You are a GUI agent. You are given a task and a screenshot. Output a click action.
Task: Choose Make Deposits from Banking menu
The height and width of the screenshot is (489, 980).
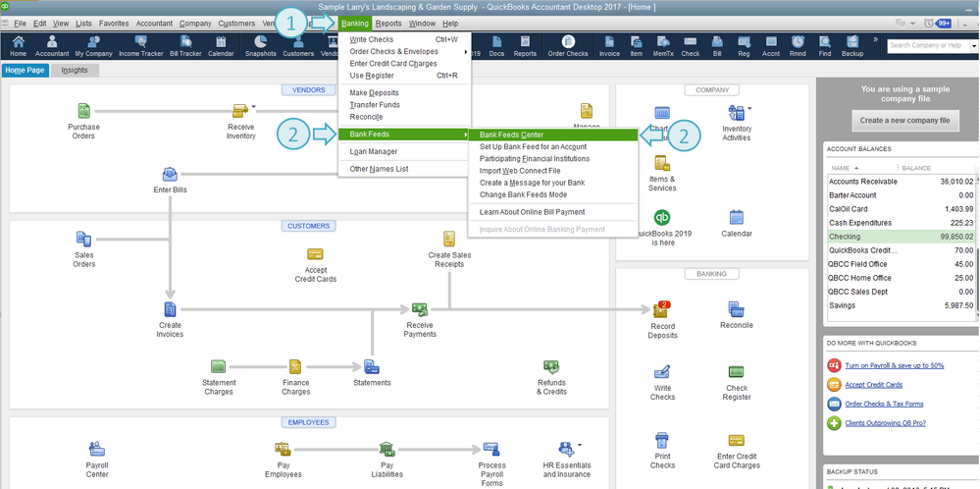(x=405, y=93)
